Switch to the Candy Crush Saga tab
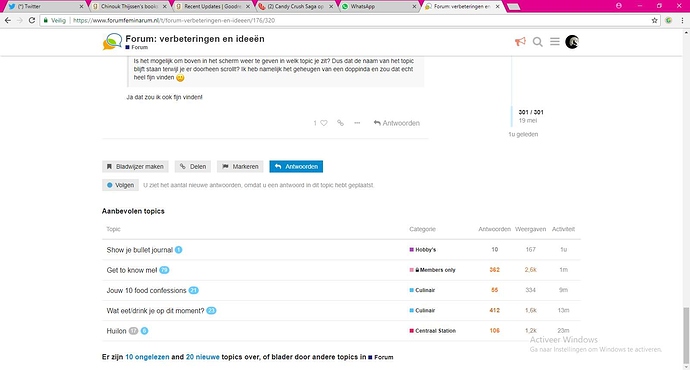This screenshot has height=370, width=690. [x=296, y=7]
